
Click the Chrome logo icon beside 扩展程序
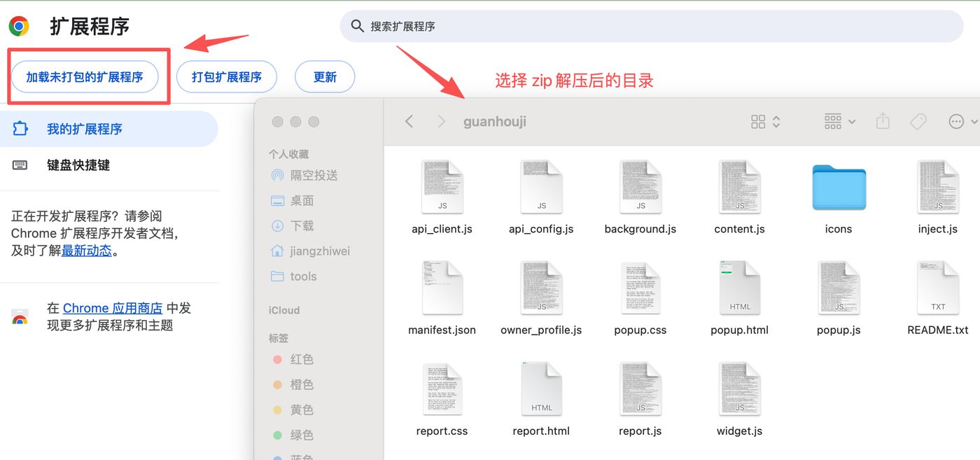(x=19, y=27)
